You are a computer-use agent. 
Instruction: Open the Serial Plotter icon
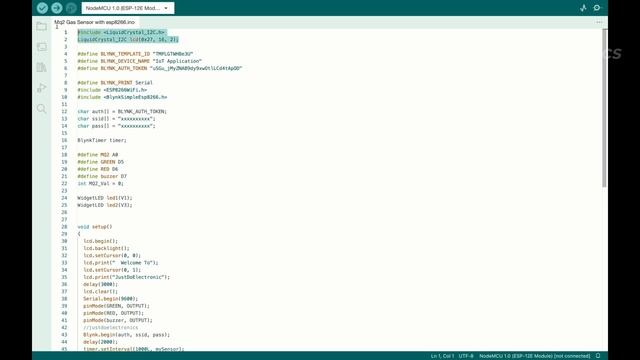tap(583, 8)
